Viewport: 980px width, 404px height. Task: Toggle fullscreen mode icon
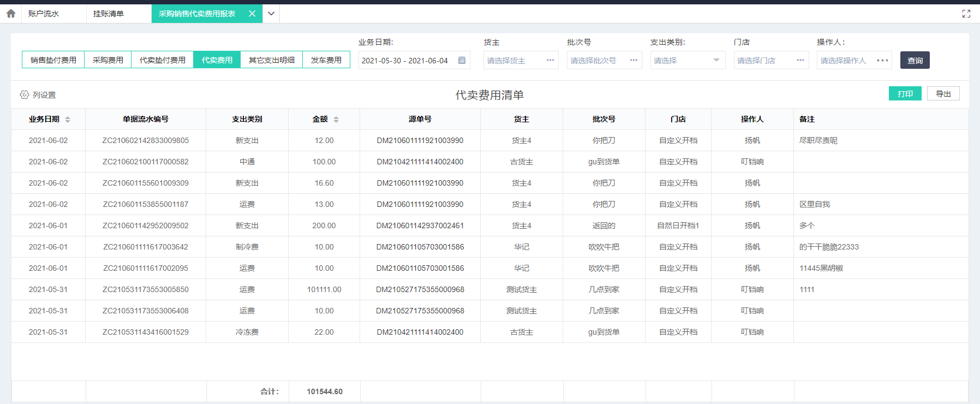click(966, 14)
